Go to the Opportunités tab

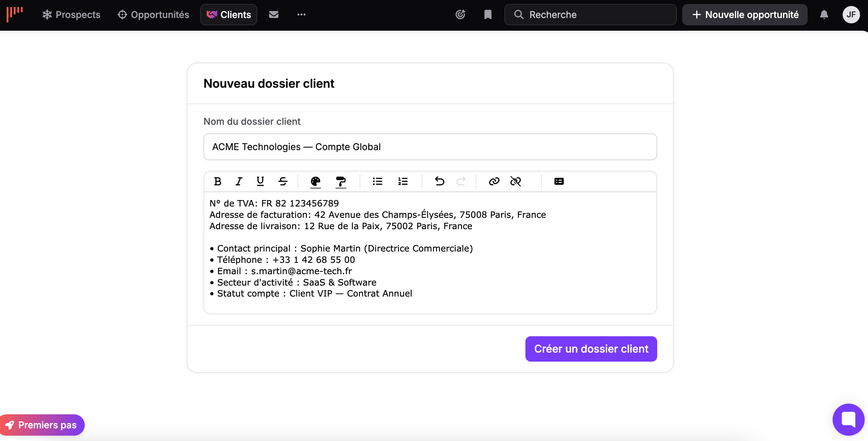pos(153,14)
